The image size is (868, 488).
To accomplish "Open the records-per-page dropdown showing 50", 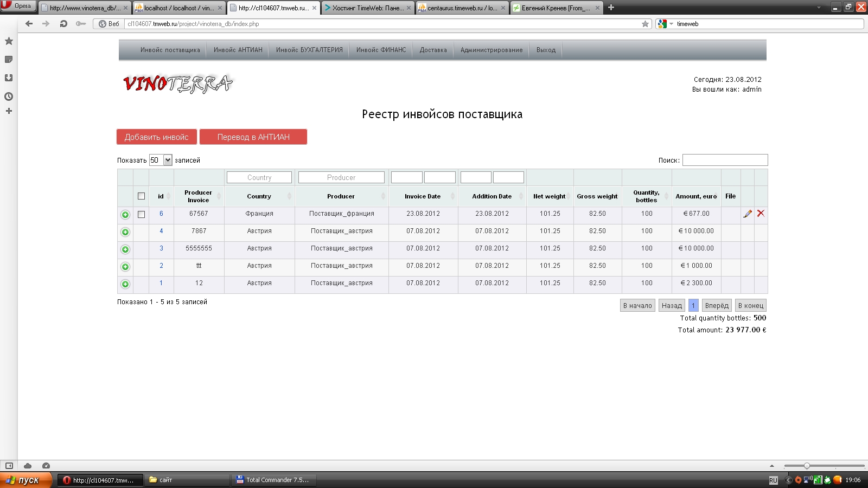I will pyautogui.click(x=161, y=160).
